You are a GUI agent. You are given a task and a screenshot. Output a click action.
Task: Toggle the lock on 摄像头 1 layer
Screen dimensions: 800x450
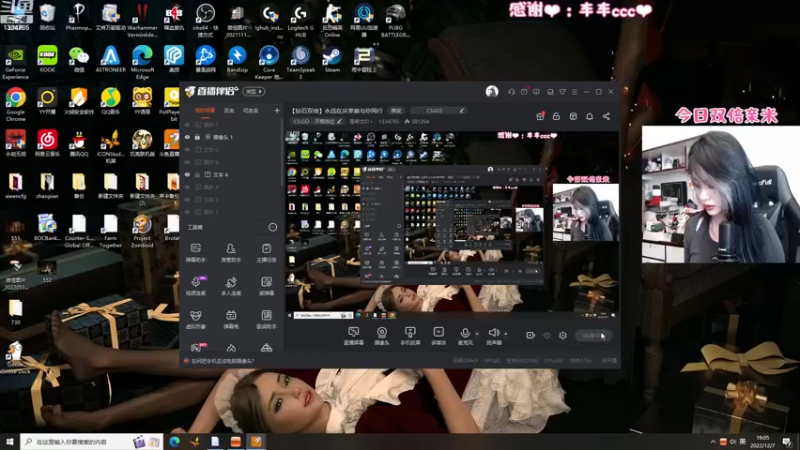click(197, 137)
